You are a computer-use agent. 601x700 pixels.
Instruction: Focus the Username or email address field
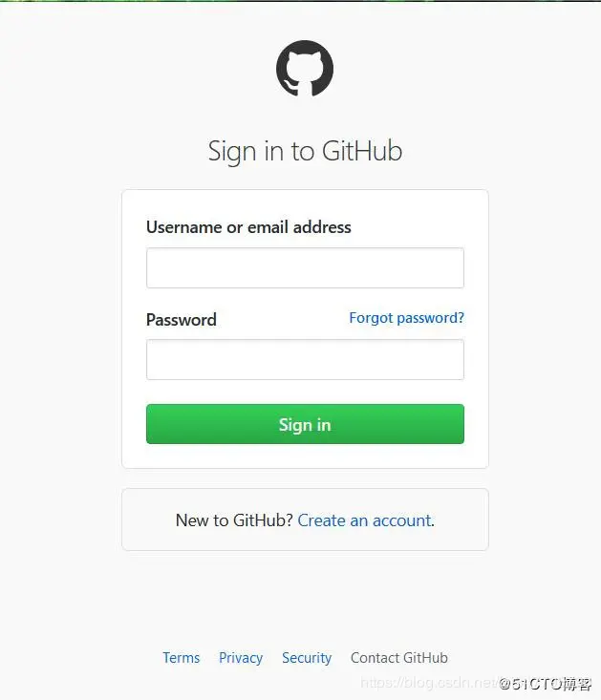[x=305, y=267]
